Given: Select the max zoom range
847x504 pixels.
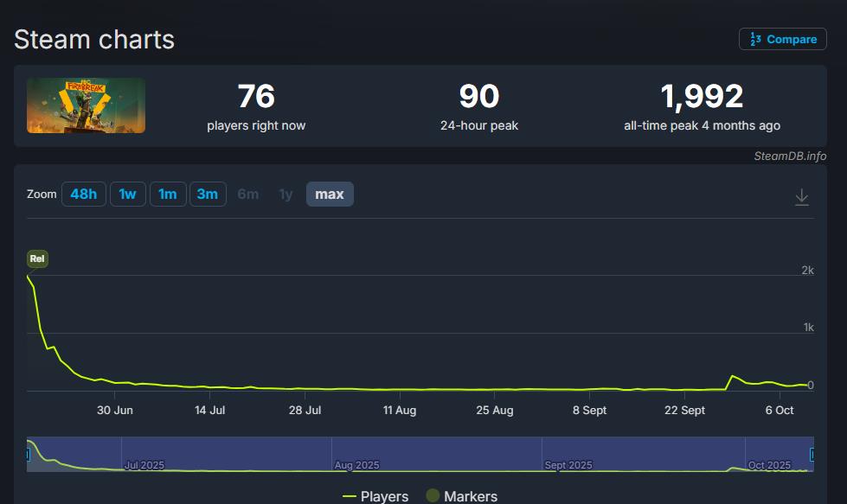Looking at the screenshot, I should point(330,195).
